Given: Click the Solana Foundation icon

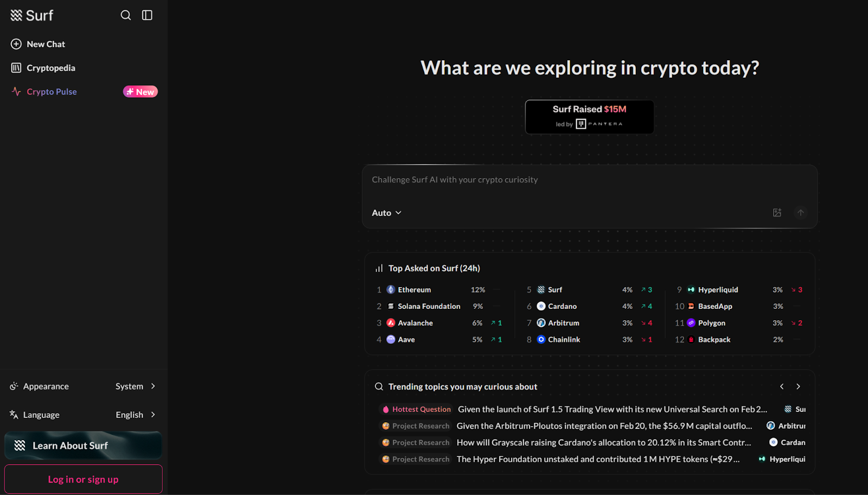Looking at the screenshot, I should coord(391,307).
